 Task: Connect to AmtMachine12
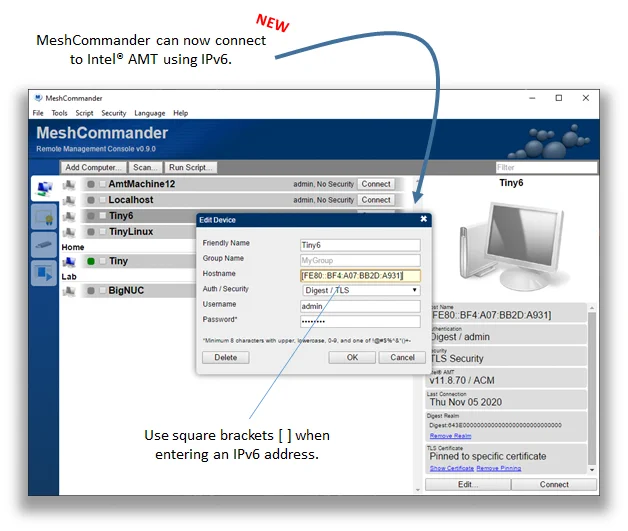point(376,184)
